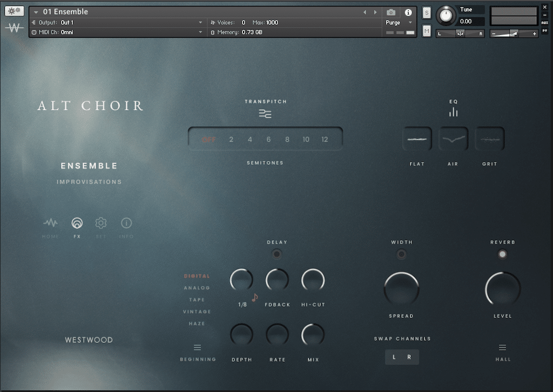Image resolution: width=553 pixels, height=392 pixels.
Task: Choose the Analog delay type
Action: pyautogui.click(x=197, y=288)
